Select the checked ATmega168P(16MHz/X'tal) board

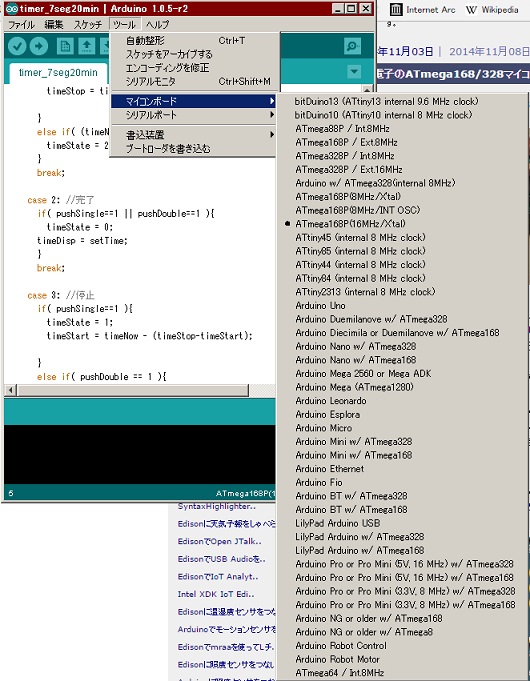tap(402, 224)
